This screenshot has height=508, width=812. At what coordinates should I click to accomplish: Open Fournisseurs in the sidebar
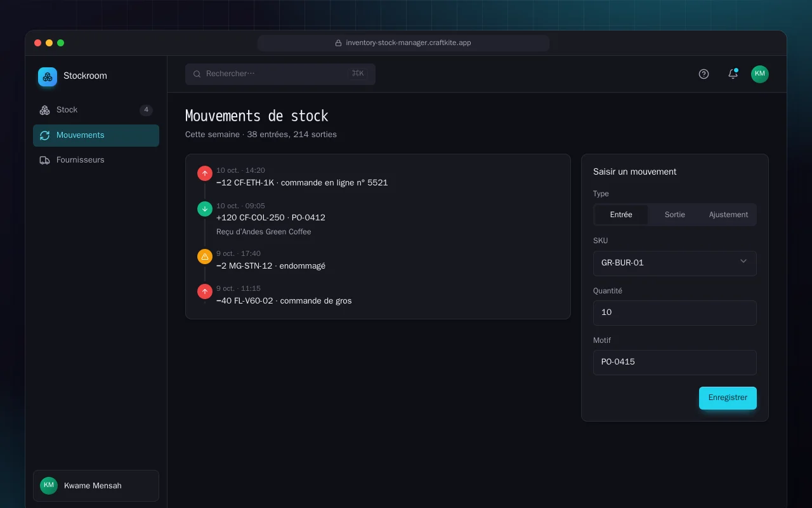tap(96, 160)
